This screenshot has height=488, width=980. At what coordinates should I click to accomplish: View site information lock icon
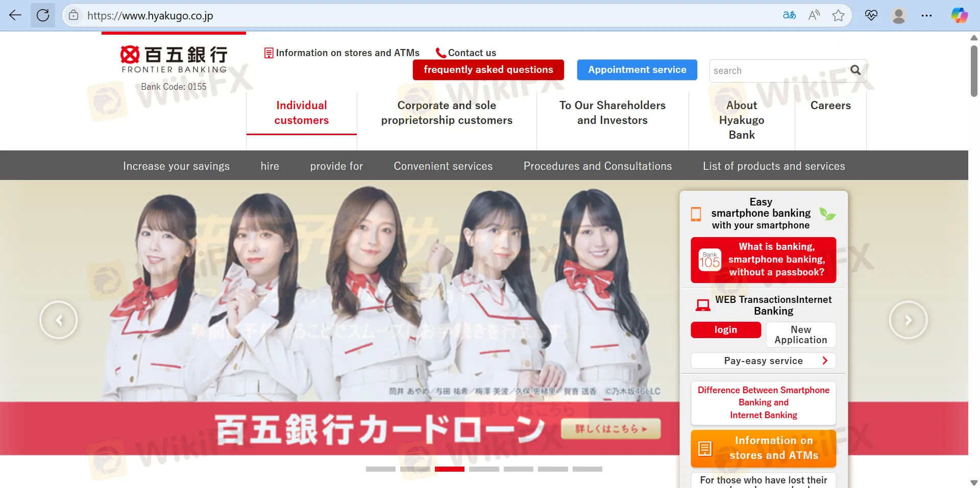pyautogui.click(x=73, y=15)
